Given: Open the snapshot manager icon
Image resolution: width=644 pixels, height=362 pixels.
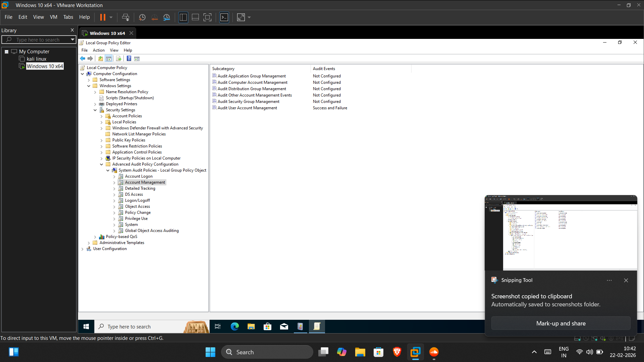Looking at the screenshot, I should [x=167, y=17].
